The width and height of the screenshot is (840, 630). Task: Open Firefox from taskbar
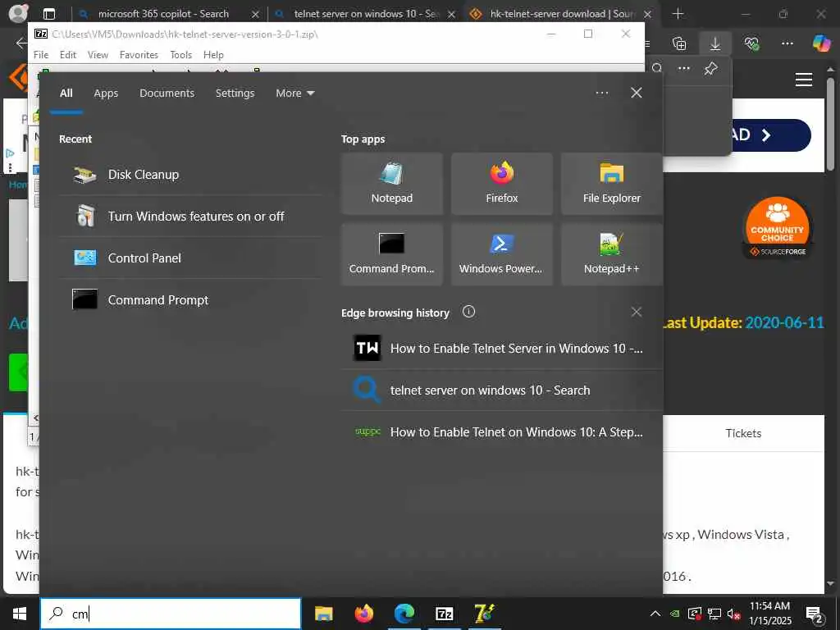coord(364,614)
